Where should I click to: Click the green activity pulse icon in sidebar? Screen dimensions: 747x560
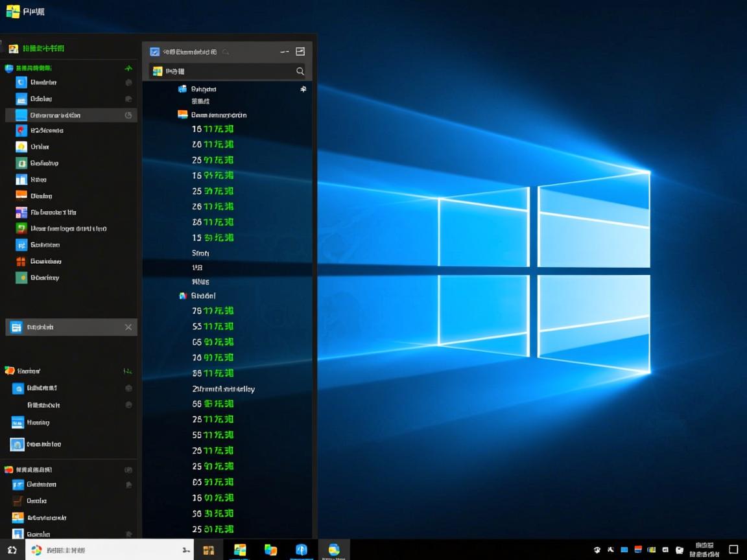(128, 68)
